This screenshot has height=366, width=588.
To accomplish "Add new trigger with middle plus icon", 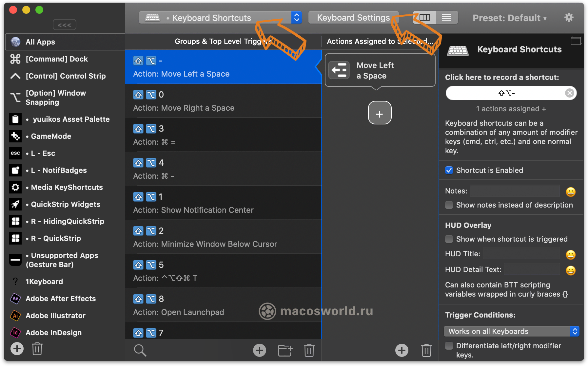I will click(260, 350).
